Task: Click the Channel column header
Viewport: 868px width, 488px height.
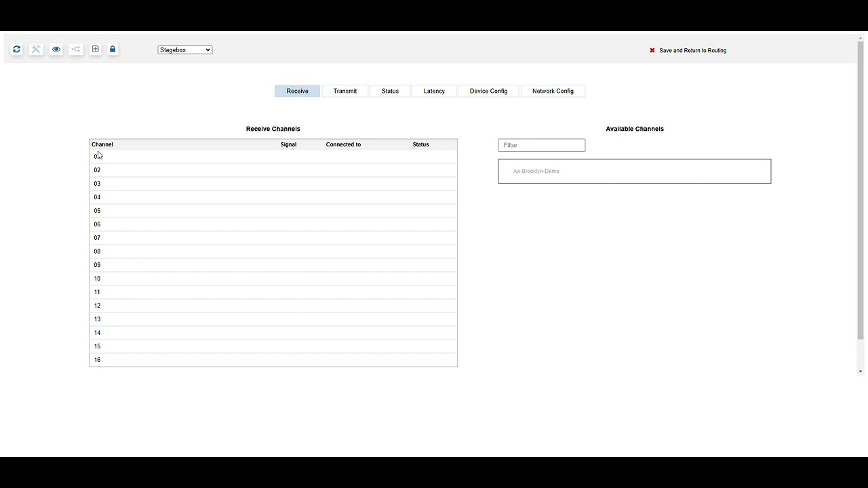Action: [x=102, y=144]
